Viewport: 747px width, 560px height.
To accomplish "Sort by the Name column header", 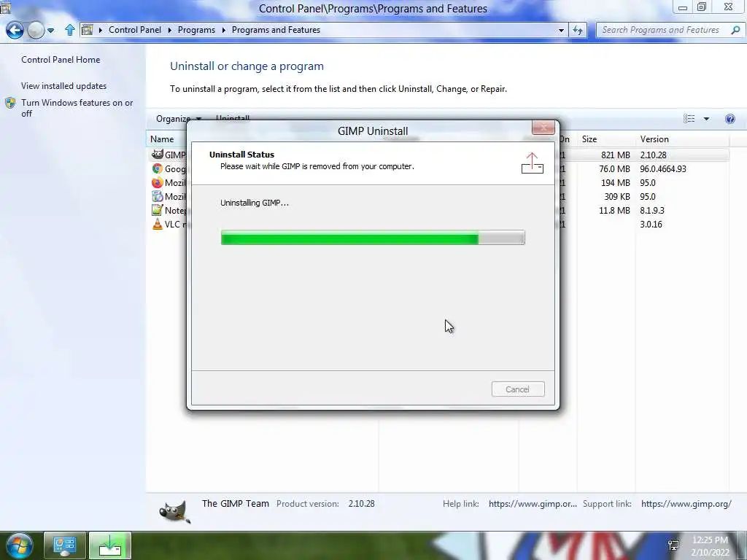I will [162, 139].
